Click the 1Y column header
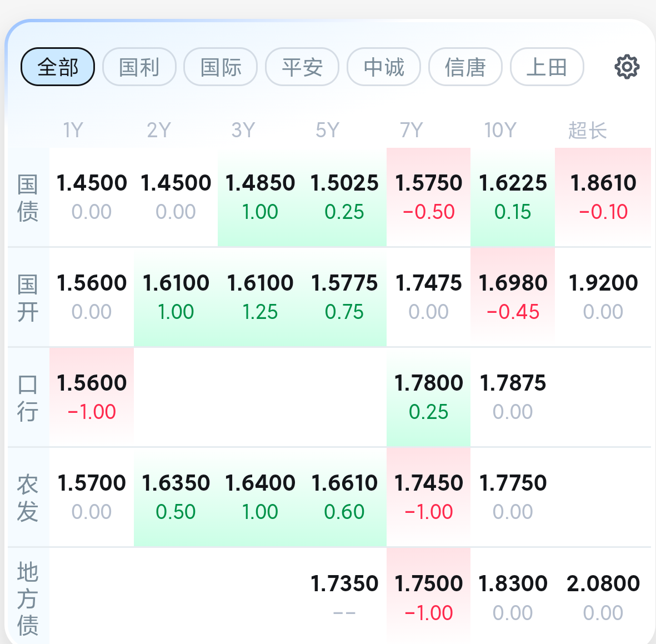This screenshot has height=644, width=656. (x=74, y=130)
